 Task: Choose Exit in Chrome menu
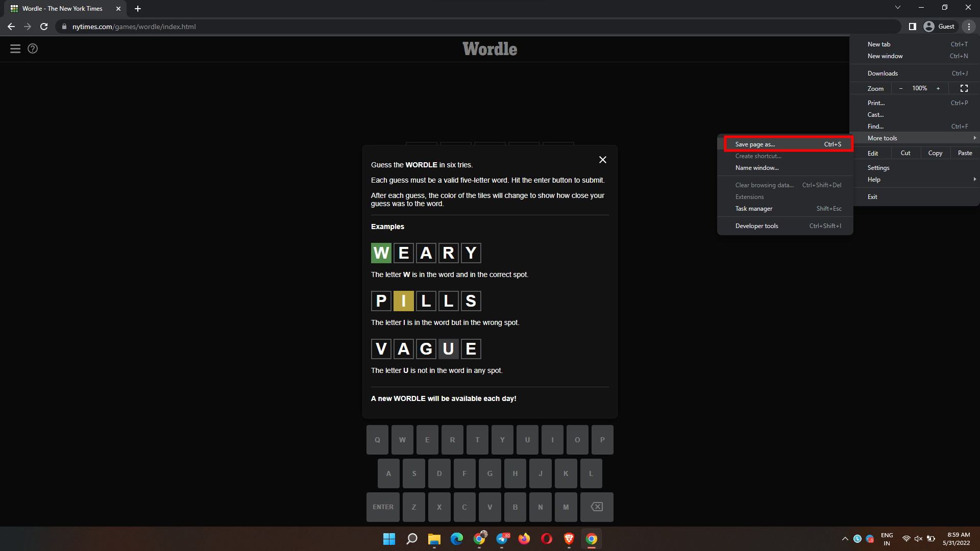(915, 197)
